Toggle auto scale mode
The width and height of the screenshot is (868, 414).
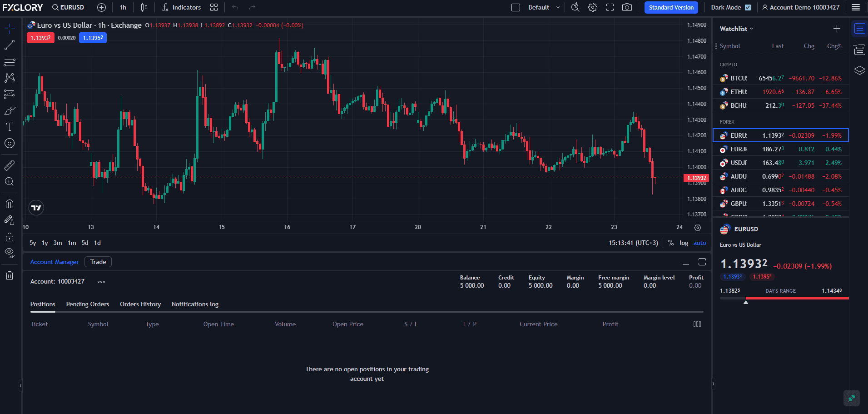699,243
